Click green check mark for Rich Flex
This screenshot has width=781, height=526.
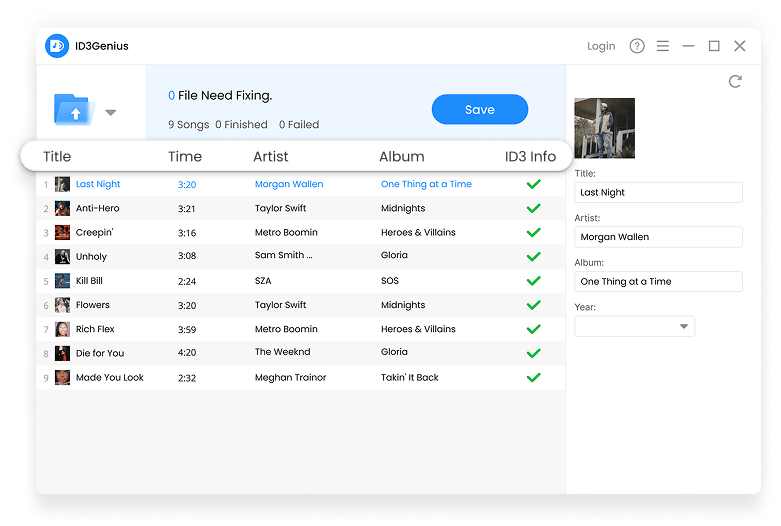pos(533,329)
